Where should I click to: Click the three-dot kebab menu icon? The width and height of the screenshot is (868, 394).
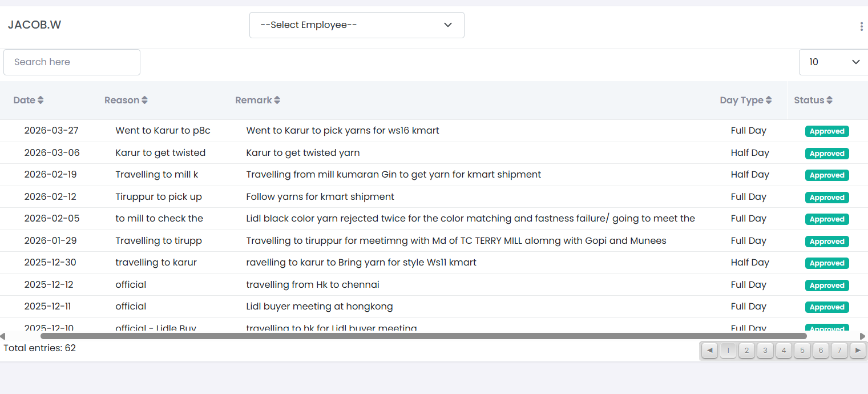861,26
